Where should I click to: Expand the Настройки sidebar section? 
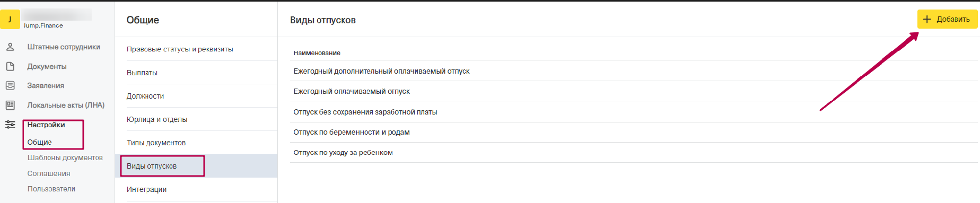click(x=46, y=125)
